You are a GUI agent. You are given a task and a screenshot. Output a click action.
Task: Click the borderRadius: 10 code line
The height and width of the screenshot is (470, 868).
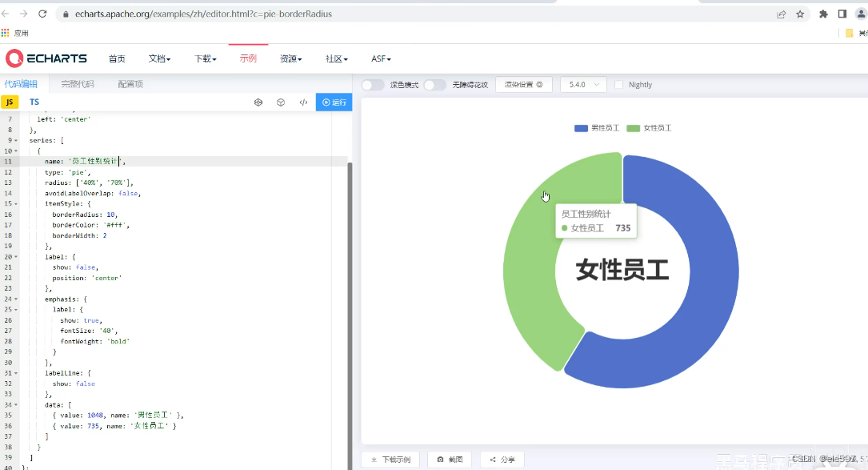[85, 215]
